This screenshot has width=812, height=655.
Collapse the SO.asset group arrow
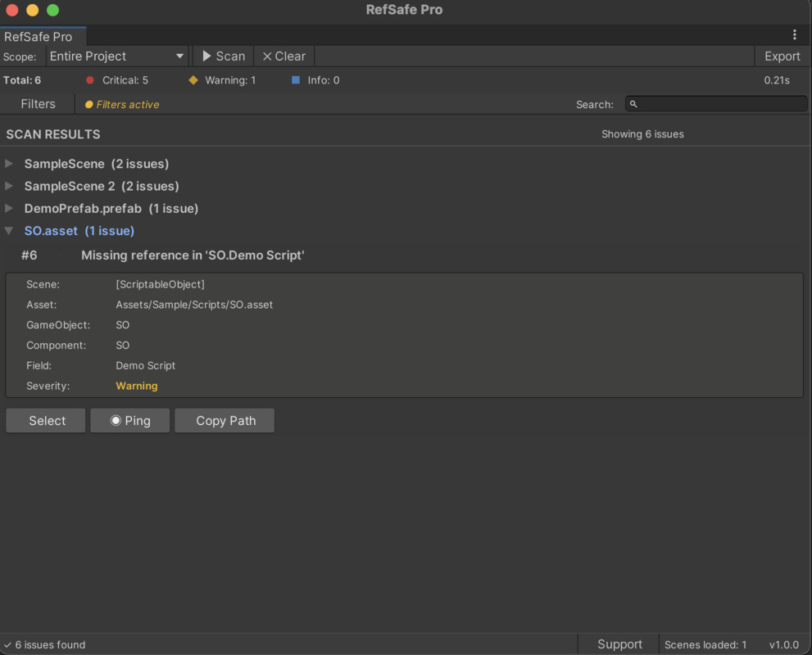coord(9,231)
